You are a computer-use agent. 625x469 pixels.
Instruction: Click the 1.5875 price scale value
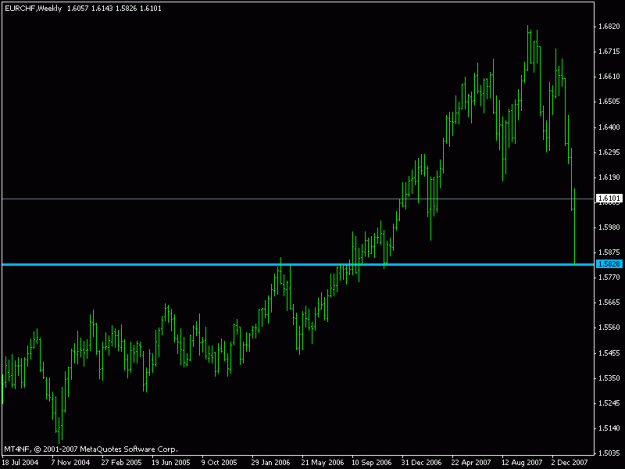pyautogui.click(x=609, y=252)
